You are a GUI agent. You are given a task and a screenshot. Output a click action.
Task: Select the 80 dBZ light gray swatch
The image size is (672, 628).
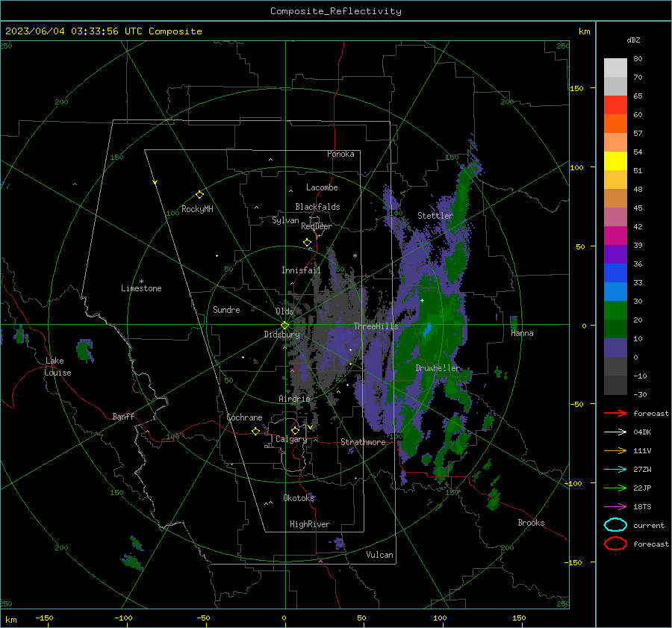click(x=615, y=67)
